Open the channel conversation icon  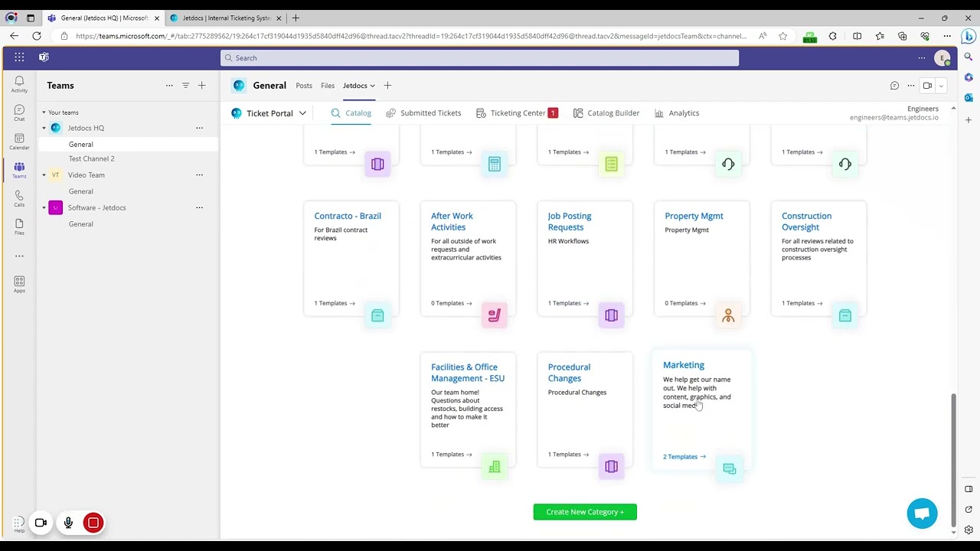(x=894, y=86)
